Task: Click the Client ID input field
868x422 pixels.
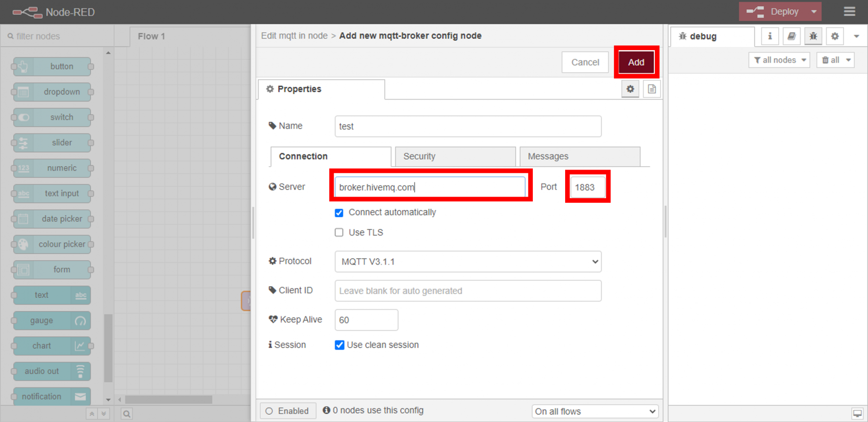Action: pos(468,291)
